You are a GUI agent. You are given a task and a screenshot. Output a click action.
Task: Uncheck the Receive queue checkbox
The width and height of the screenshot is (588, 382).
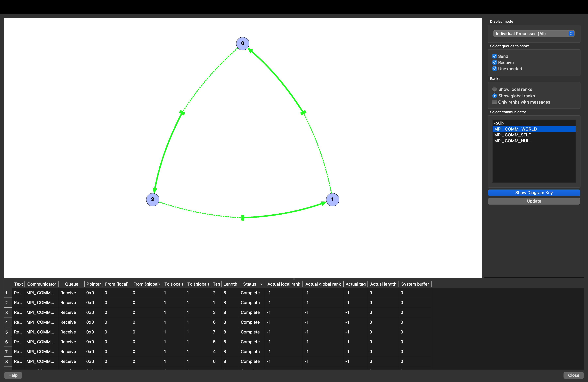(494, 63)
